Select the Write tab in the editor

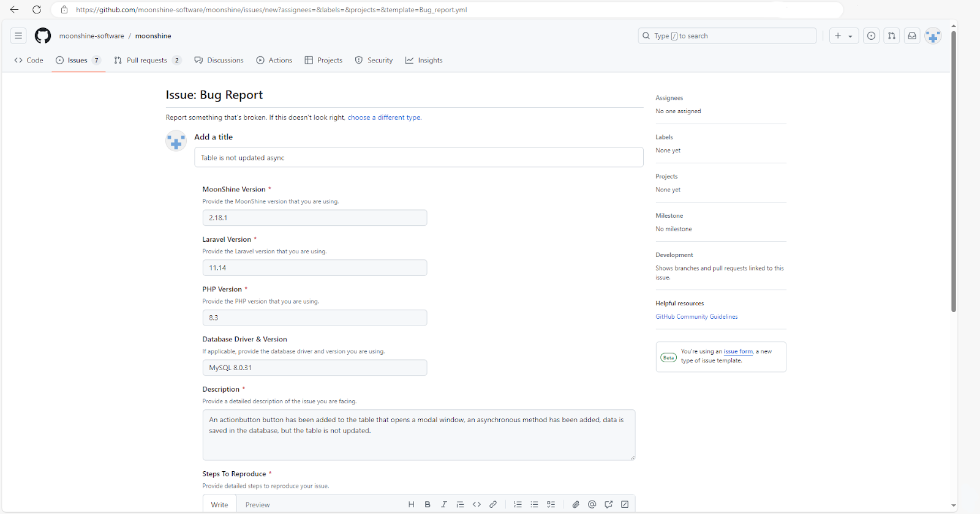(220, 505)
